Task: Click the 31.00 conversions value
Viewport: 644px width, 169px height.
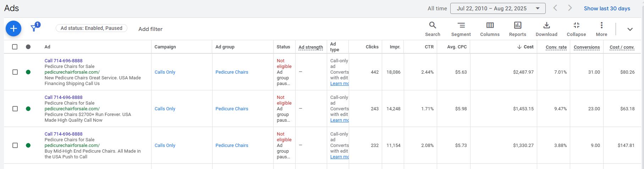Action: [x=594, y=72]
